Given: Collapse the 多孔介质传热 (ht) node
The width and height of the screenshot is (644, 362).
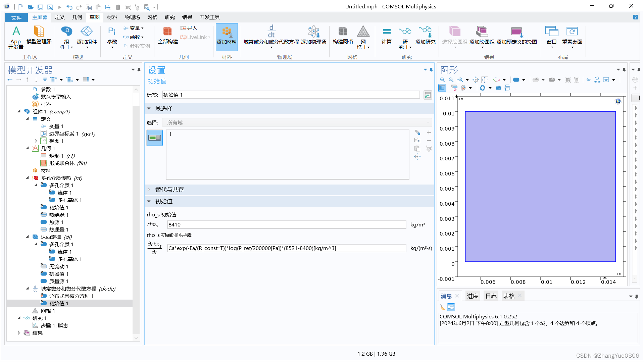Looking at the screenshot, I should [x=28, y=178].
